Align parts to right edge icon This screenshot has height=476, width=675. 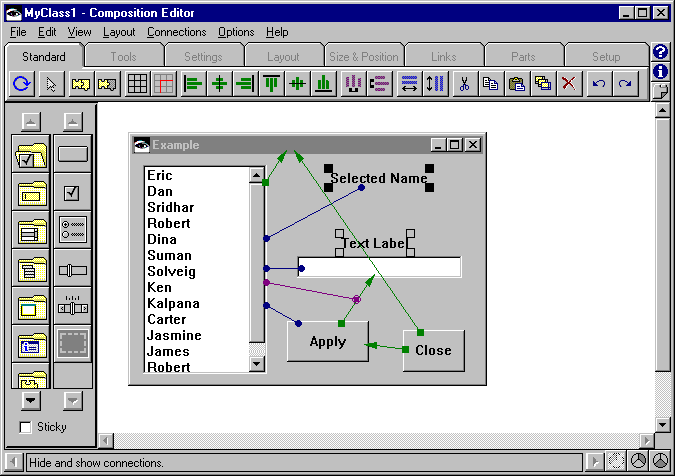pyautogui.click(x=245, y=83)
